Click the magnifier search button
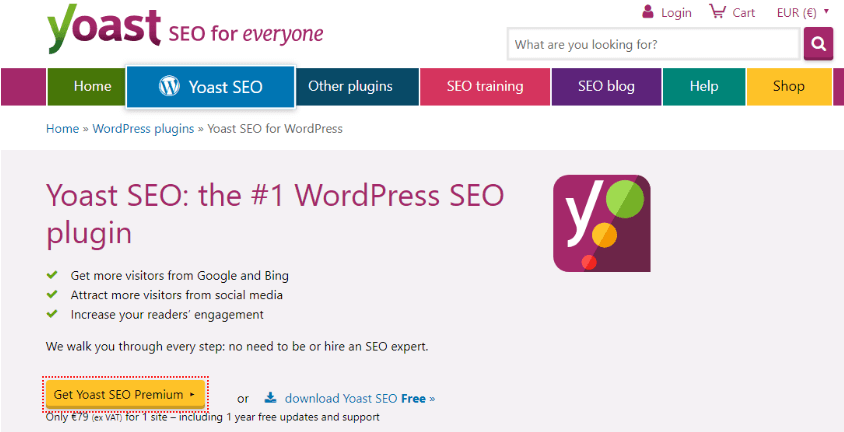Image resolution: width=844 pixels, height=432 pixels. 818,44
